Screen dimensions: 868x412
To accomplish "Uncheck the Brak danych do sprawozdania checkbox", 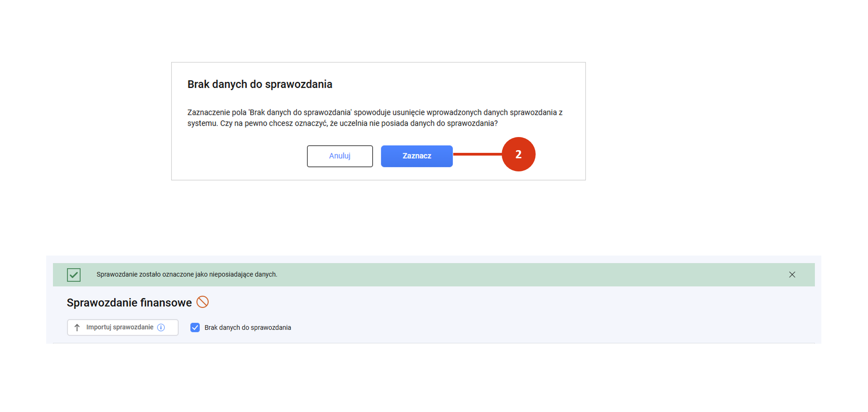I will pyautogui.click(x=195, y=327).
